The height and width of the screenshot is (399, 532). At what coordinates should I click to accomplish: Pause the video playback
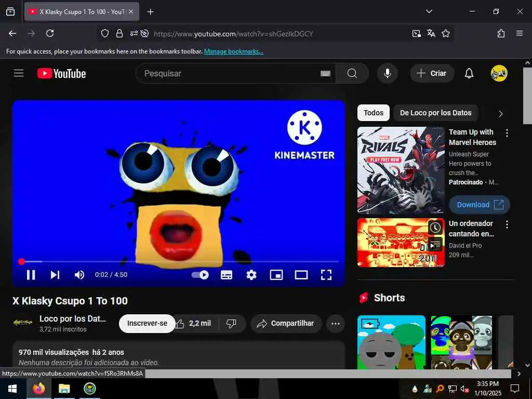(31, 274)
